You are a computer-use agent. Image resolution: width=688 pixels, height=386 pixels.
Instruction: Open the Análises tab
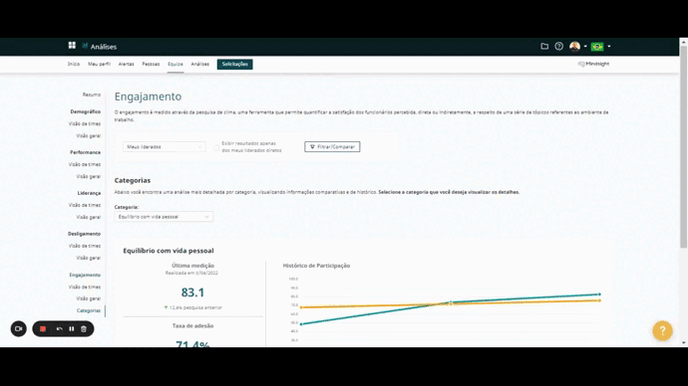(200, 64)
